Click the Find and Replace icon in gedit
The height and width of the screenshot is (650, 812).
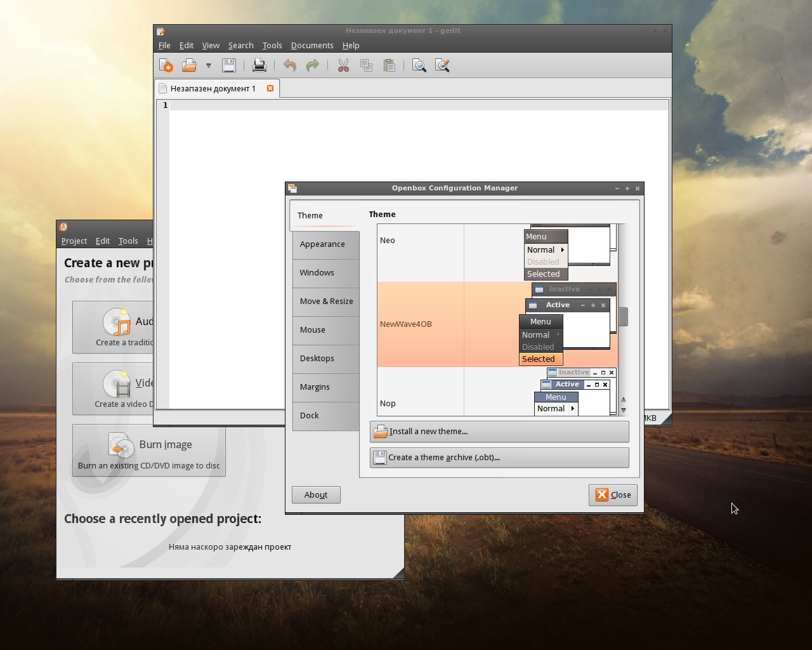pos(442,65)
